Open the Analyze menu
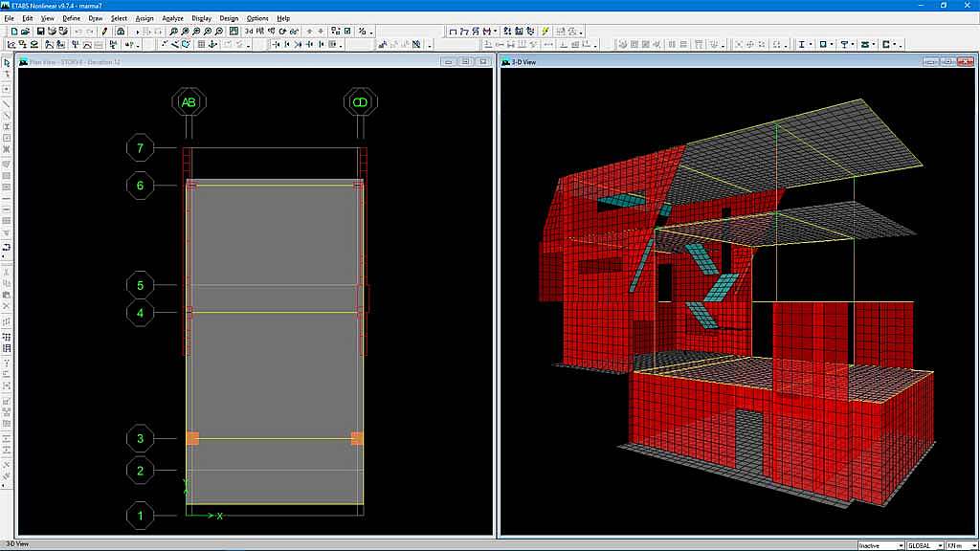The height and width of the screenshot is (551, 980). pyautogui.click(x=172, y=18)
